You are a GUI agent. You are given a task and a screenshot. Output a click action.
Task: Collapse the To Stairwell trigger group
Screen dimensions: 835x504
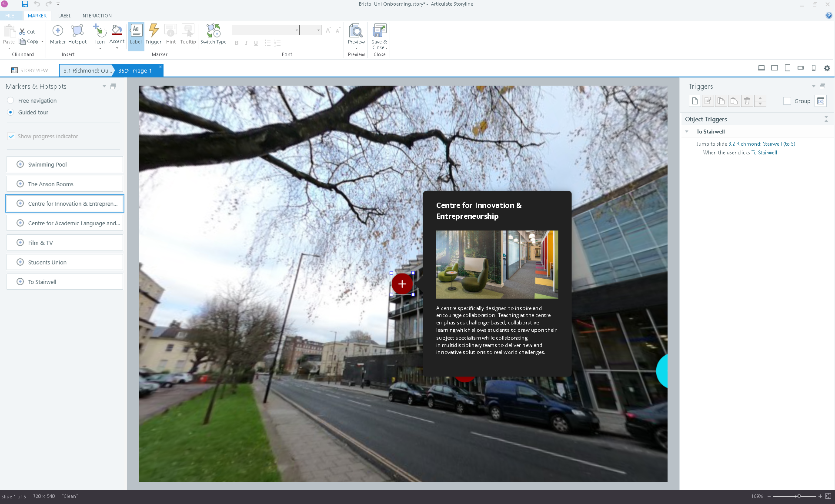coord(687,132)
